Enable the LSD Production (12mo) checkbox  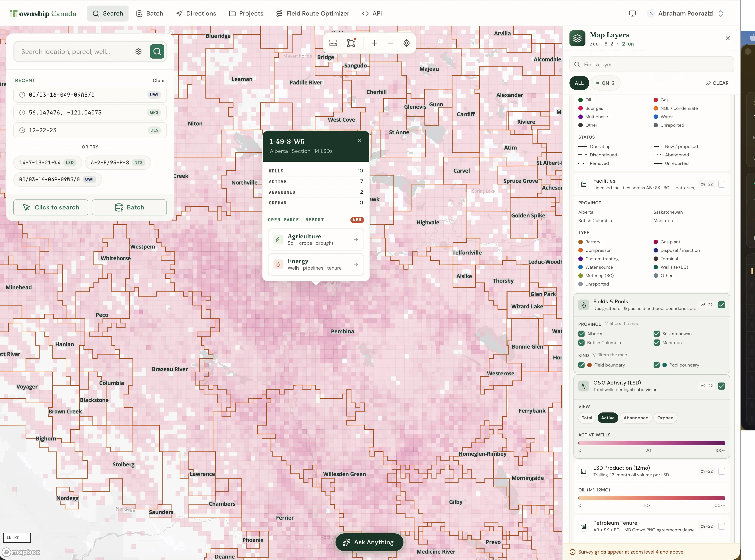pyautogui.click(x=721, y=471)
